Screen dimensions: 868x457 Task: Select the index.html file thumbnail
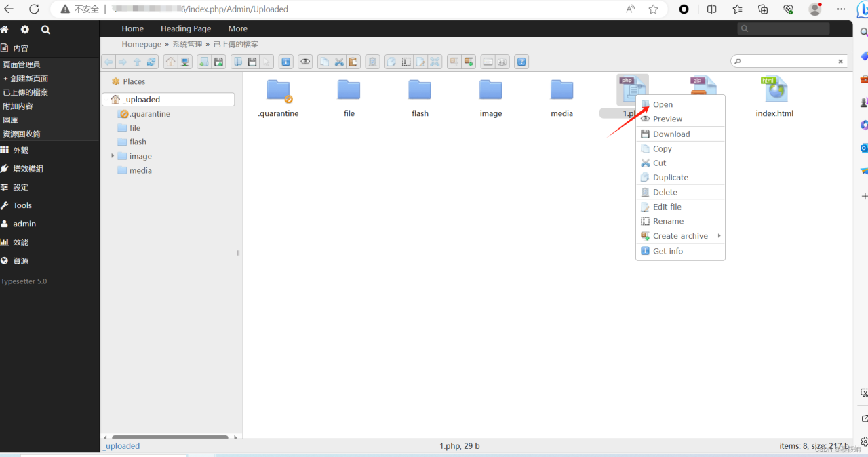[x=774, y=90]
